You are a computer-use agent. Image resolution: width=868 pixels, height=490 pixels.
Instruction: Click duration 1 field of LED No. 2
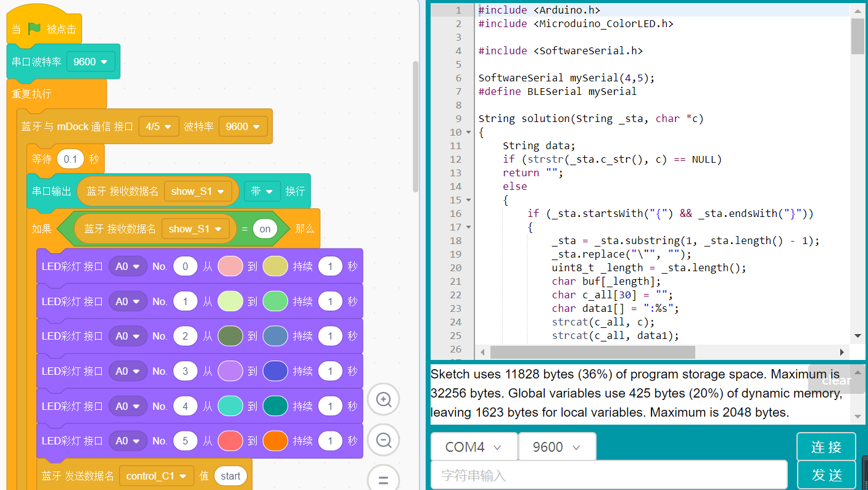tap(330, 336)
